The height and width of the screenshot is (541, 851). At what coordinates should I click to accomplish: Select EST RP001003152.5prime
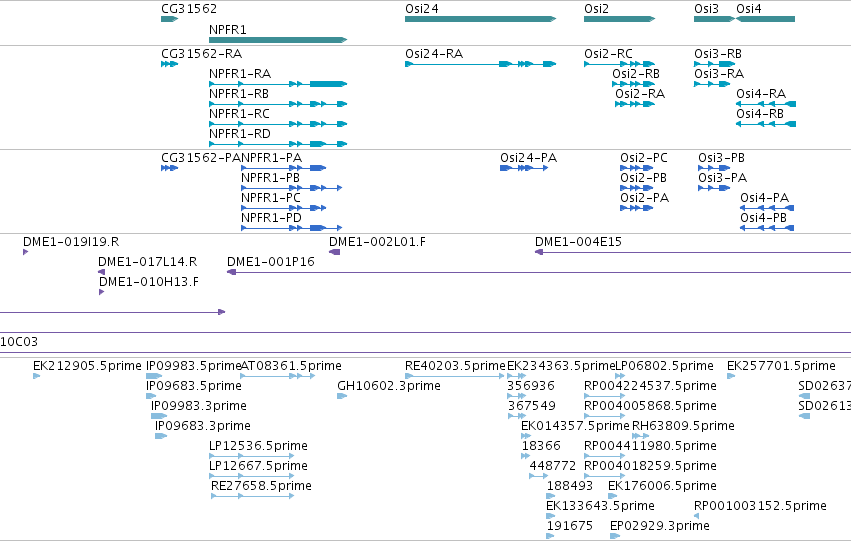pyautogui.click(x=696, y=516)
